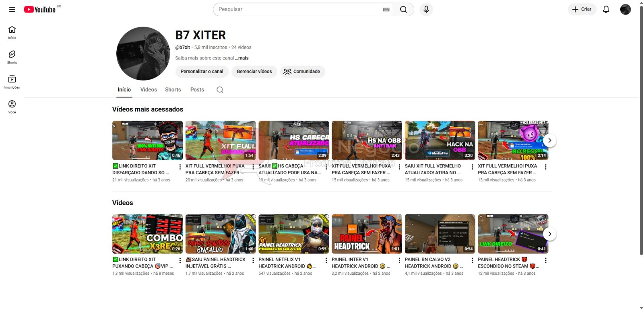Open the Vídeos section heading

(123, 203)
